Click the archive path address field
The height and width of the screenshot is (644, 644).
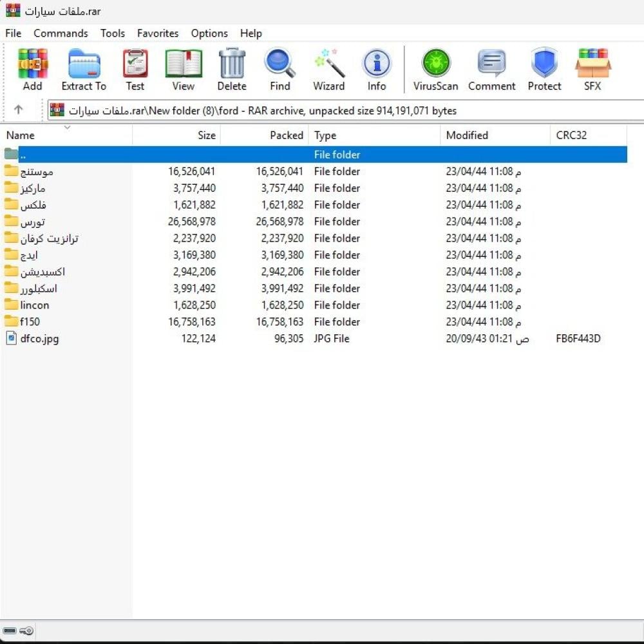(348, 111)
